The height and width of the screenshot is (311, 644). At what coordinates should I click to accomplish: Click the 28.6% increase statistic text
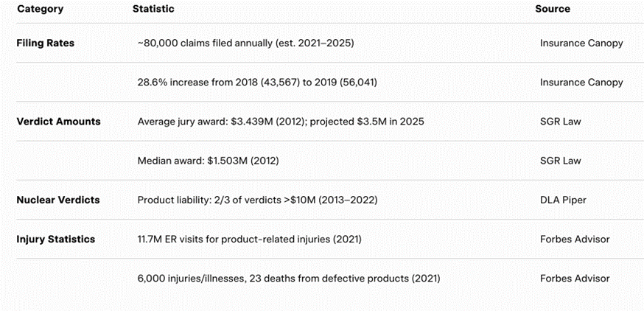pyautogui.click(x=257, y=83)
